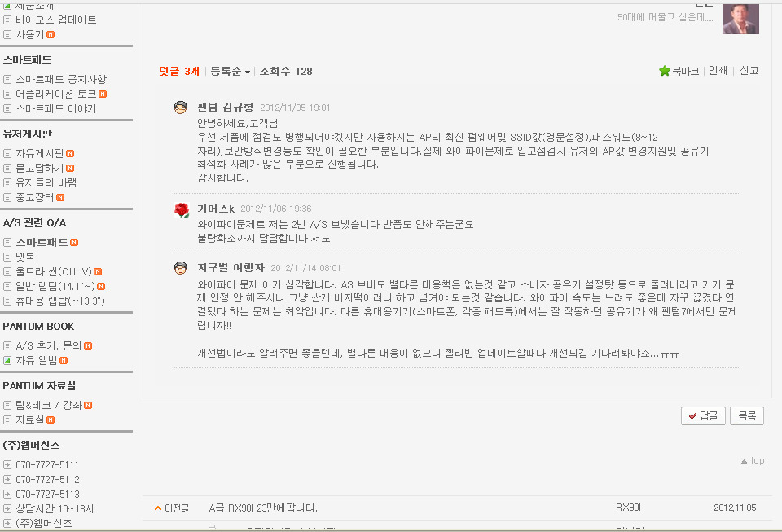Click the orange up arrow beside 이전글

click(158, 508)
